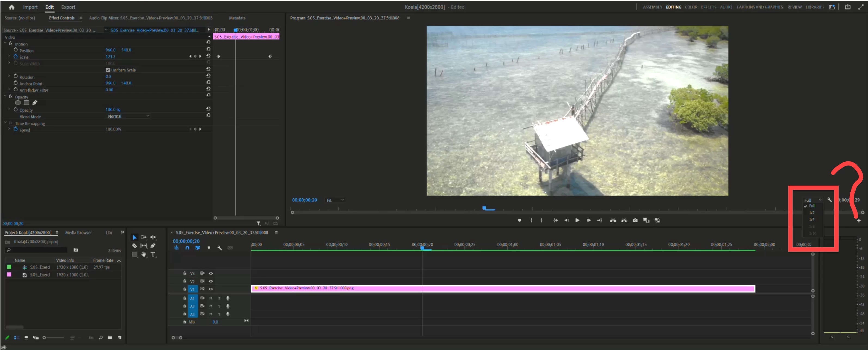
Task: Open Program monitor wrench settings
Action: pyautogui.click(x=829, y=200)
